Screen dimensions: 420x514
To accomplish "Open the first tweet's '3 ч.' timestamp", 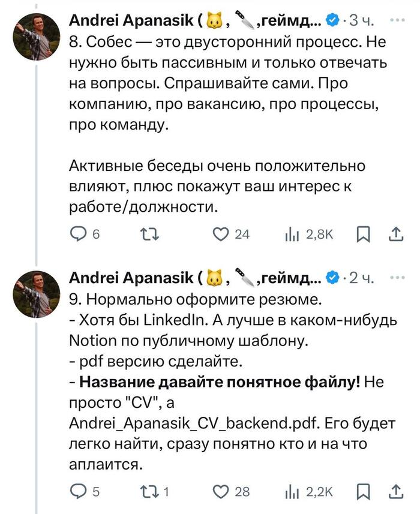I will [362, 21].
